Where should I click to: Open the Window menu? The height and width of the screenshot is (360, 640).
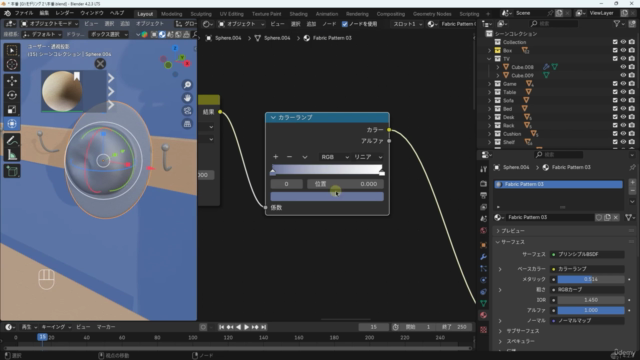tap(92, 13)
